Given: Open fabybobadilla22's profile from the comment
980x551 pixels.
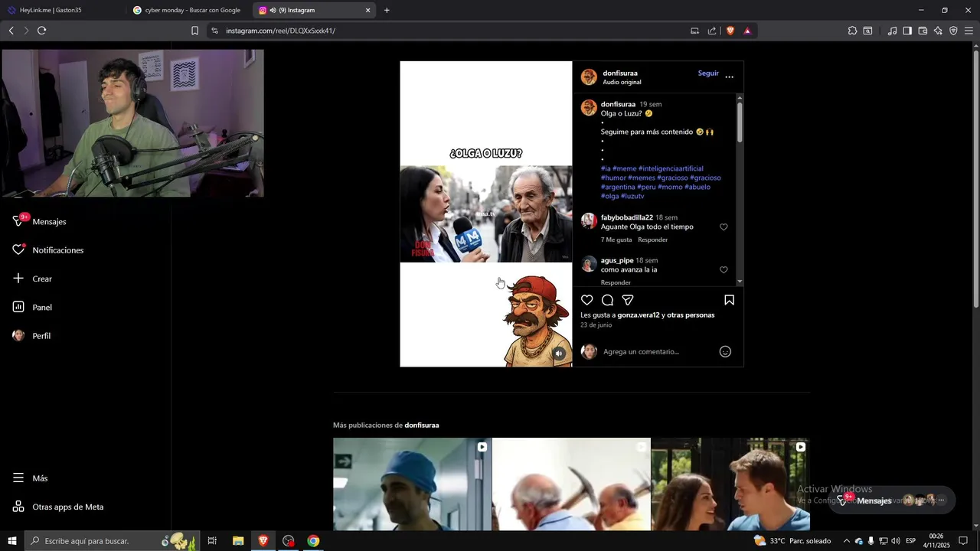Looking at the screenshot, I should click(627, 217).
